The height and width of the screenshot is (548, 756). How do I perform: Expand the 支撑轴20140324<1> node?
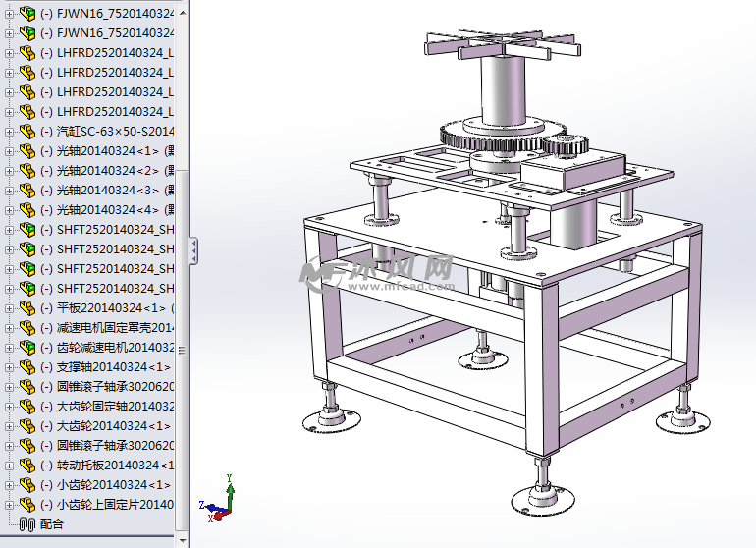[9, 367]
